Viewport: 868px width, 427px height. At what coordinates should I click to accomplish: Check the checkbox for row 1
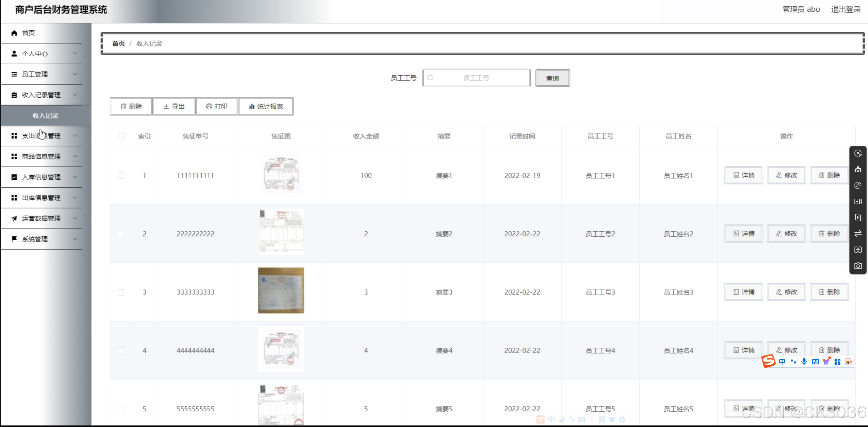point(121,176)
